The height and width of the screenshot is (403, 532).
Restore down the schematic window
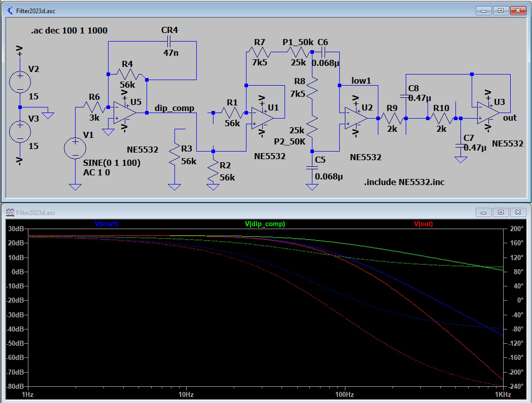[500, 10]
